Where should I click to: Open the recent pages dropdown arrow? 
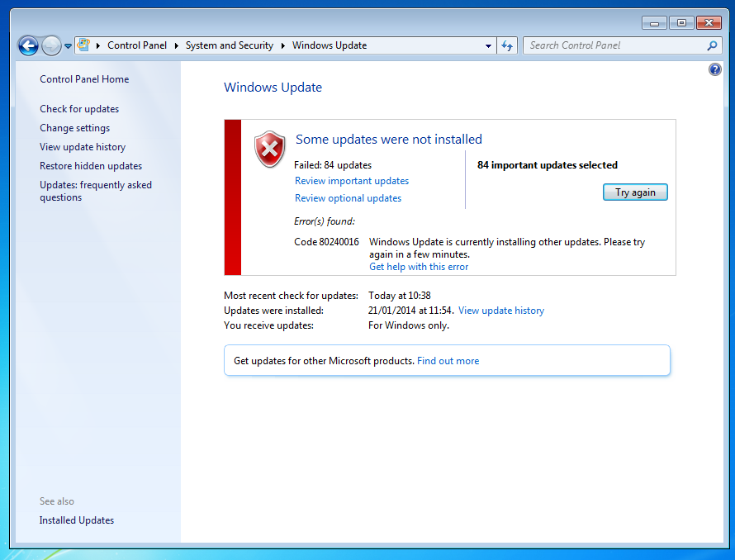[68, 47]
